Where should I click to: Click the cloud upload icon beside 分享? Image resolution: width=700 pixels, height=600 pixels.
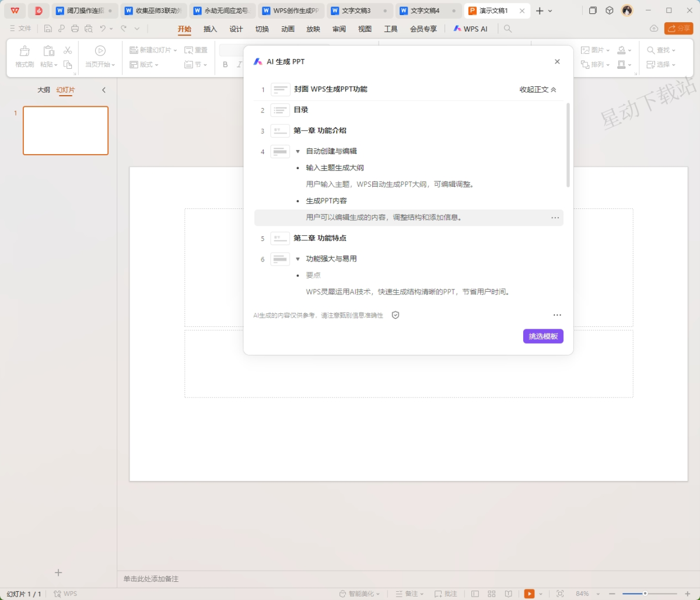point(654,29)
